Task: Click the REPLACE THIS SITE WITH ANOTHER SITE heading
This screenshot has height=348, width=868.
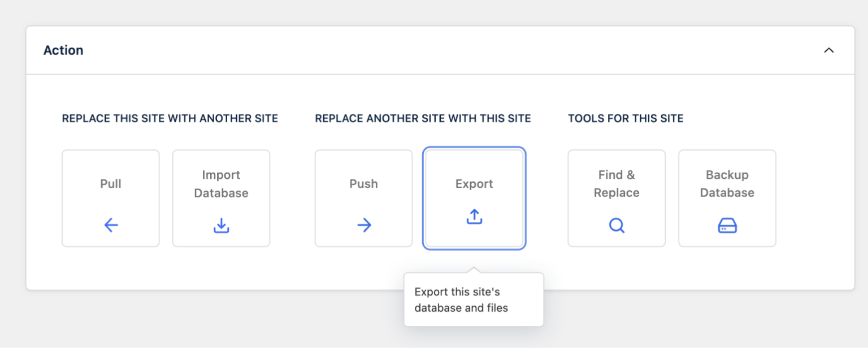Action: point(169,118)
